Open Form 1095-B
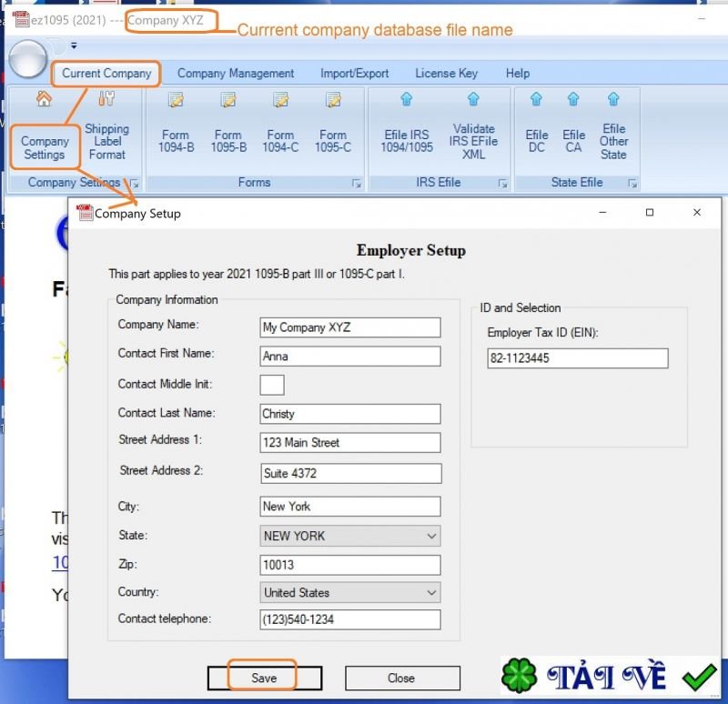 coord(228,129)
